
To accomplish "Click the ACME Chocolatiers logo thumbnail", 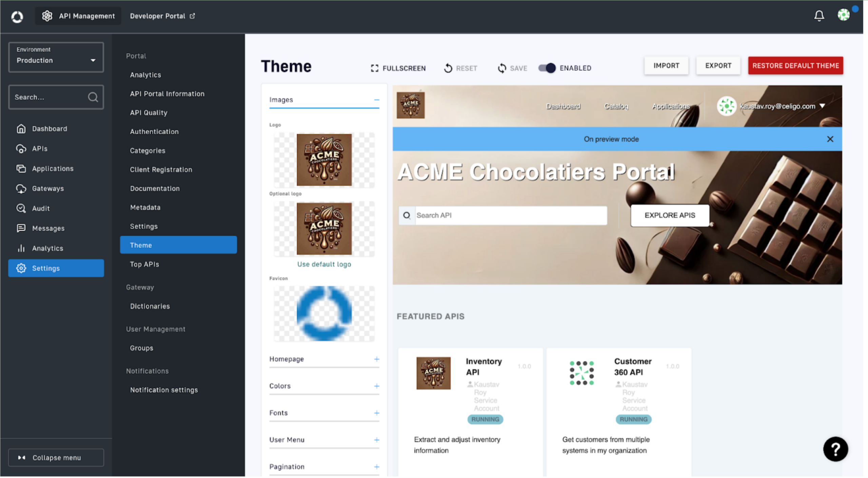I will pos(324,159).
